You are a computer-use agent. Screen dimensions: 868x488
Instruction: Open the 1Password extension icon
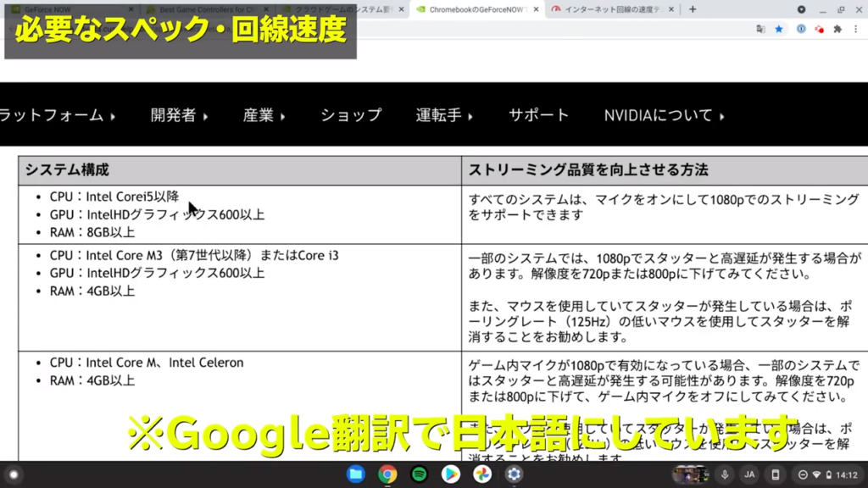(801, 28)
